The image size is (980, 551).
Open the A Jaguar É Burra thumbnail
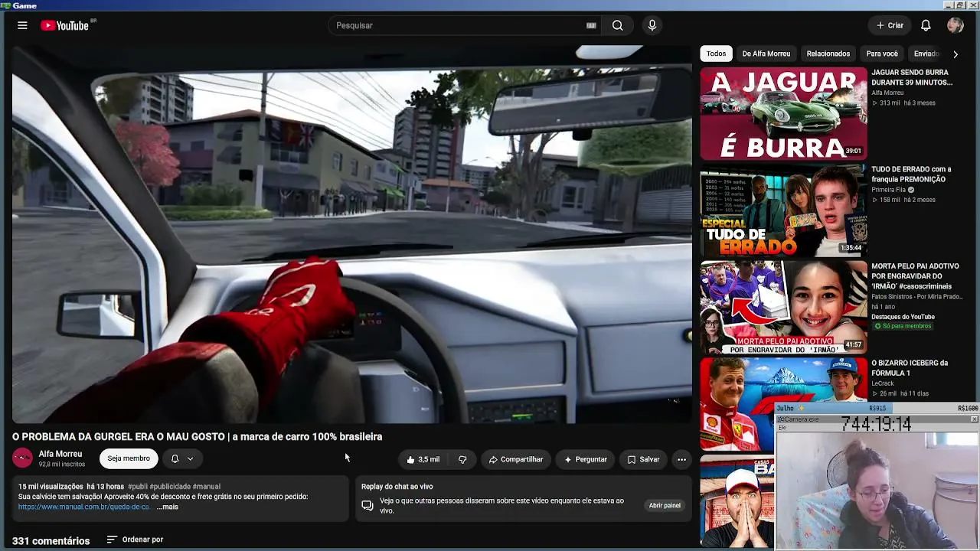point(783,113)
